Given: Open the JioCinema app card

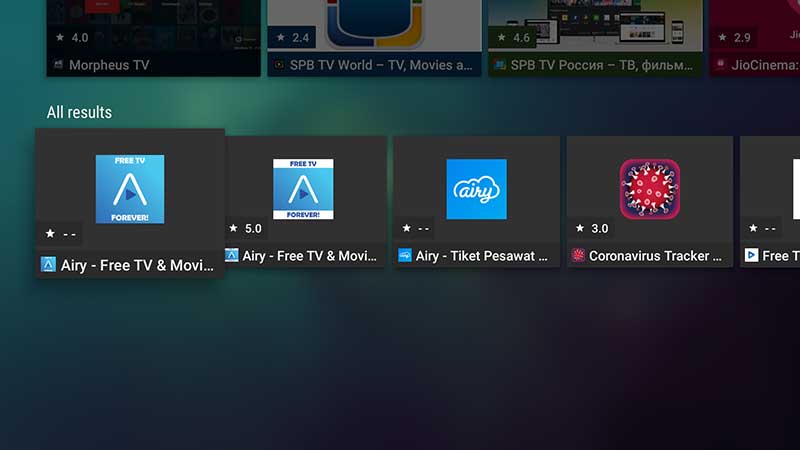Looking at the screenshot, I should tap(755, 38).
